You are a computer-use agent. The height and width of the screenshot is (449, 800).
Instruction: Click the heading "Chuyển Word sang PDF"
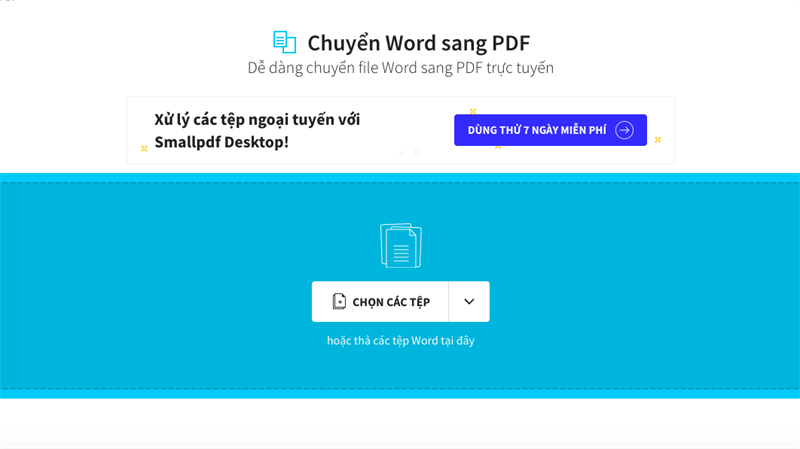pyautogui.click(x=418, y=43)
